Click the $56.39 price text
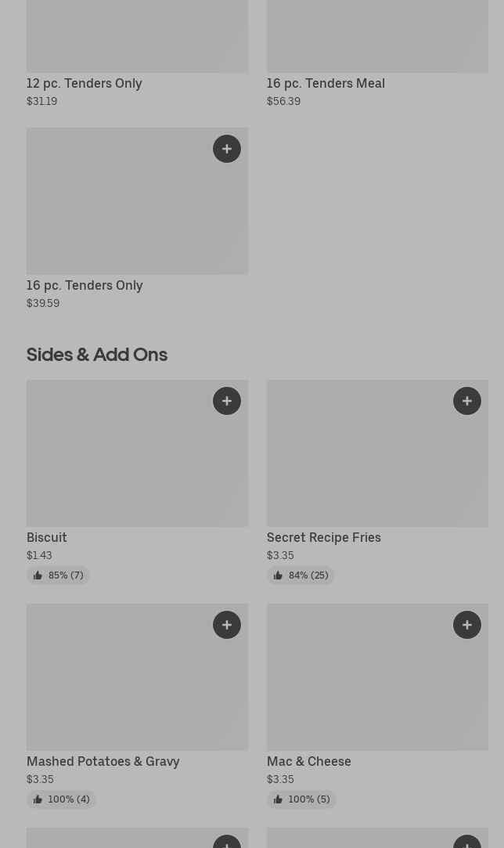The image size is (504, 848). pyautogui.click(x=283, y=101)
